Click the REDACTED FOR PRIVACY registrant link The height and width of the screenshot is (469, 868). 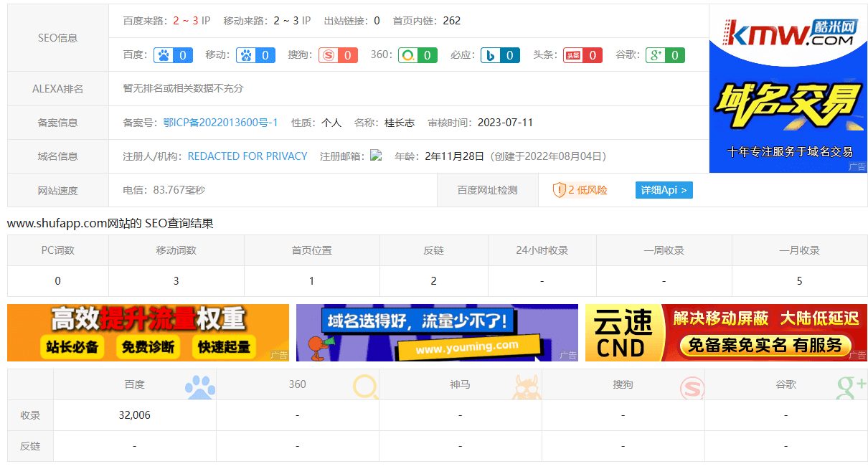(247, 156)
